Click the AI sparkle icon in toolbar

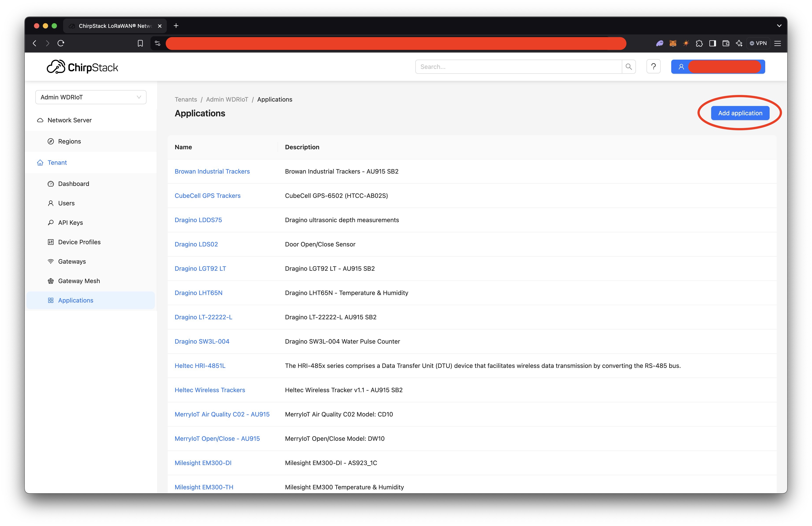click(739, 43)
